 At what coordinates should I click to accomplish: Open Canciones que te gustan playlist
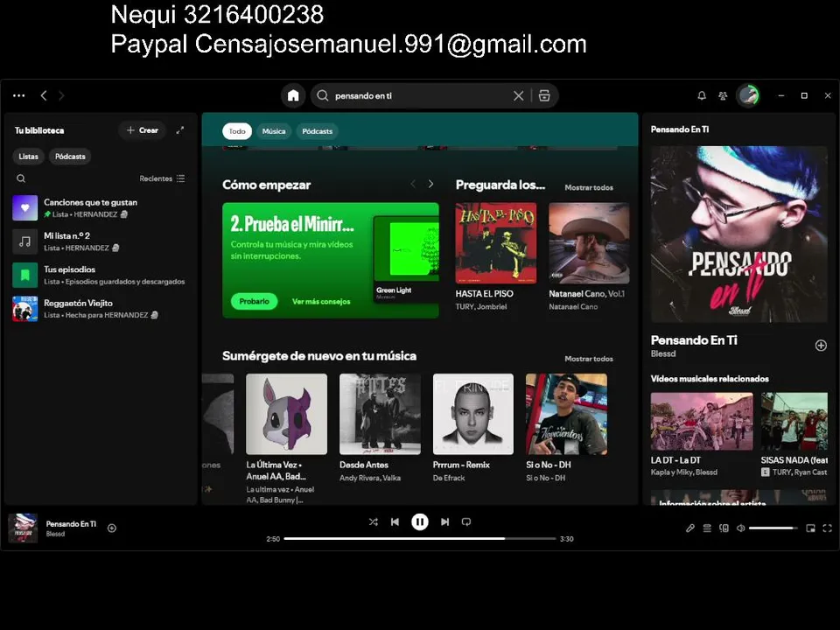[x=100, y=208]
